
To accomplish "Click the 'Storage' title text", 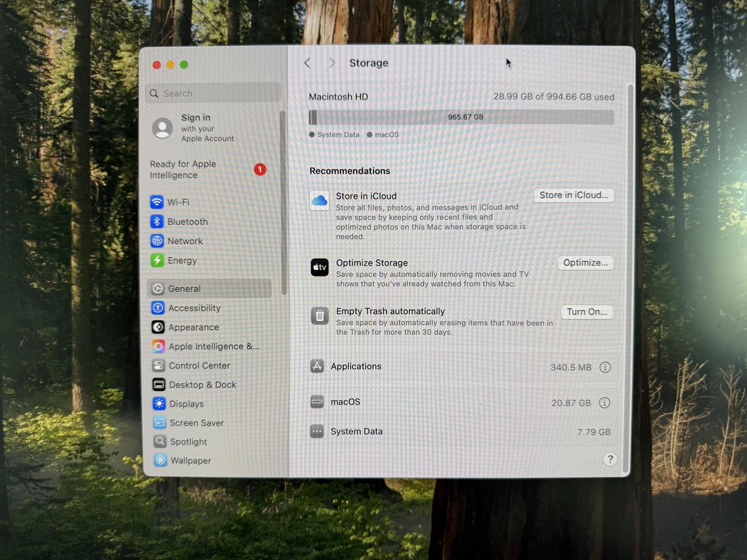I will click(x=369, y=63).
